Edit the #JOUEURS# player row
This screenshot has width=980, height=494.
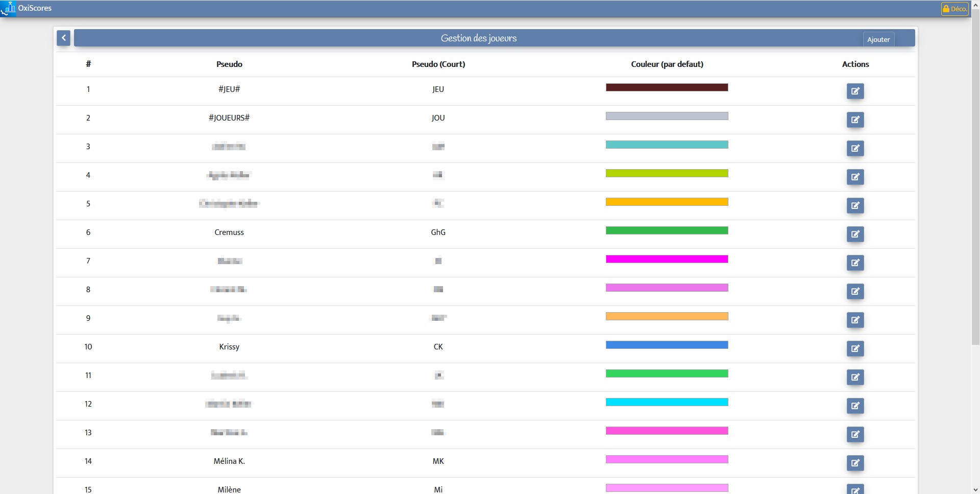click(855, 120)
